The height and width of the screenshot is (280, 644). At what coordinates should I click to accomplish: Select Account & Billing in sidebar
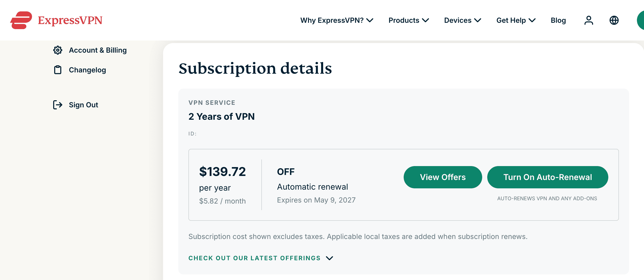pyautogui.click(x=98, y=50)
